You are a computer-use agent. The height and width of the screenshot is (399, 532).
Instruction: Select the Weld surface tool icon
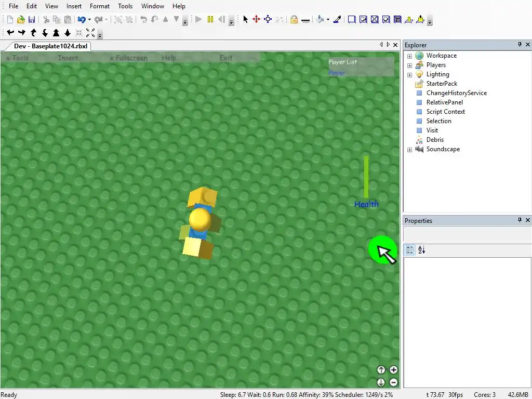point(375,19)
